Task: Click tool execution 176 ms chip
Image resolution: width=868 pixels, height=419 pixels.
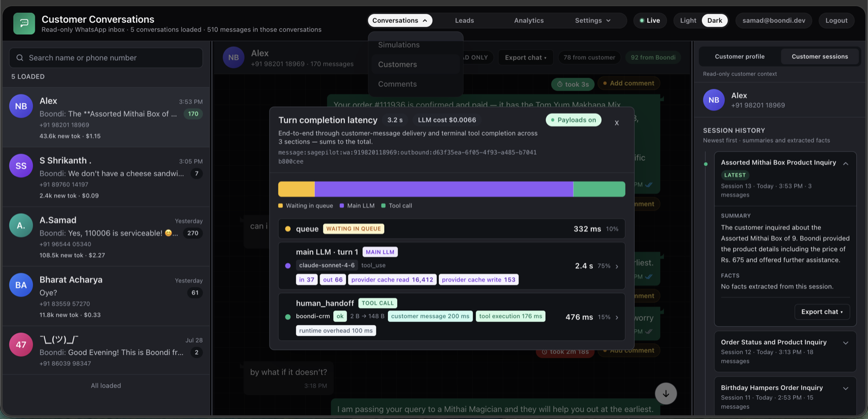Action: click(510, 316)
